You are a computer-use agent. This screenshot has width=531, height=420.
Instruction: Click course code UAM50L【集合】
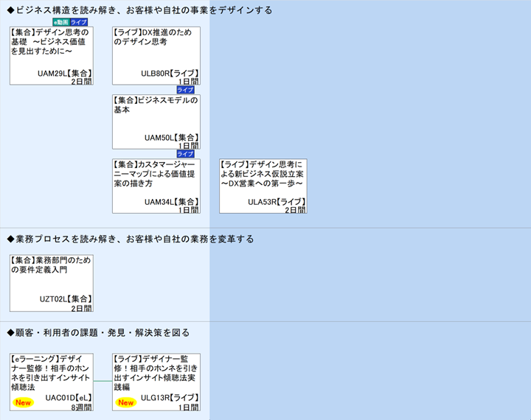[171, 138]
